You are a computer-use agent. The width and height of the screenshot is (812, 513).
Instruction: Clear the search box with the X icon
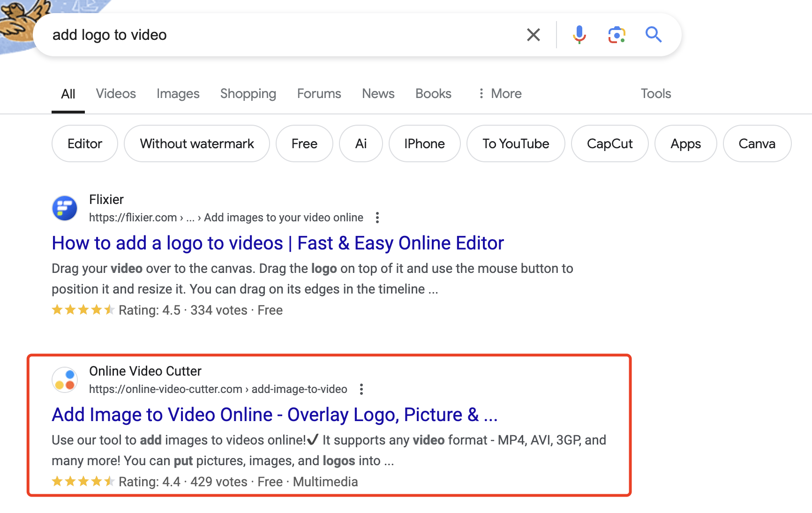(x=534, y=35)
